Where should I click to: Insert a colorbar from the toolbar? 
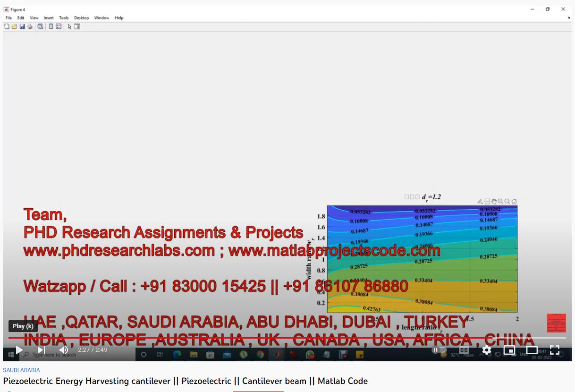coord(51,26)
